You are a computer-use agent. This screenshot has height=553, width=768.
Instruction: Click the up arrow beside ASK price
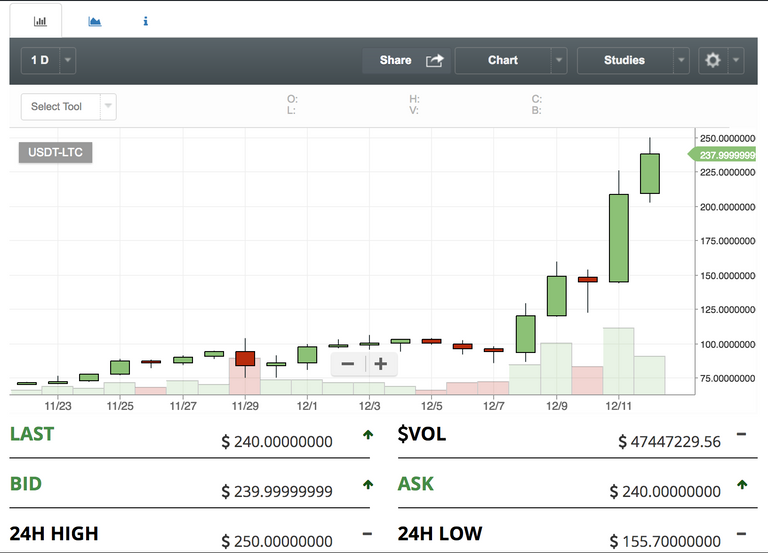click(742, 484)
